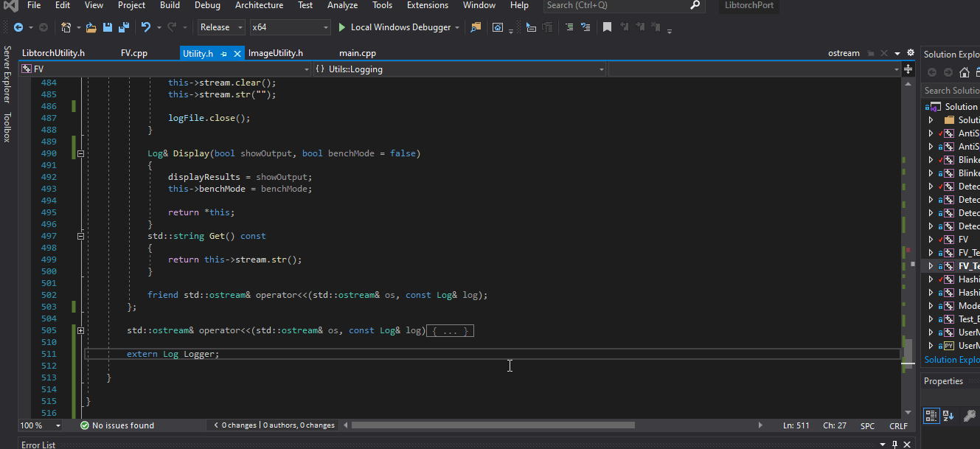
Task: Click the Save All toolbar icon
Action: coord(124,27)
